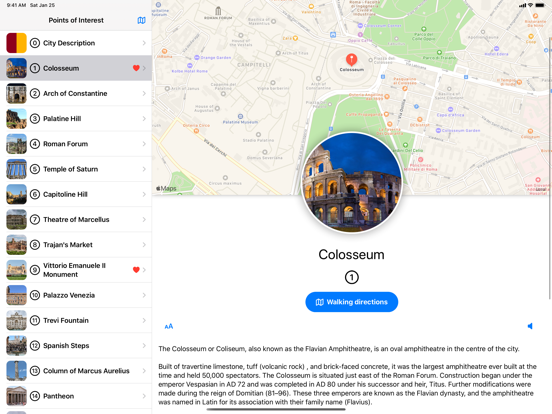
Task: Open Trajan's Market entry
Action: click(x=76, y=245)
